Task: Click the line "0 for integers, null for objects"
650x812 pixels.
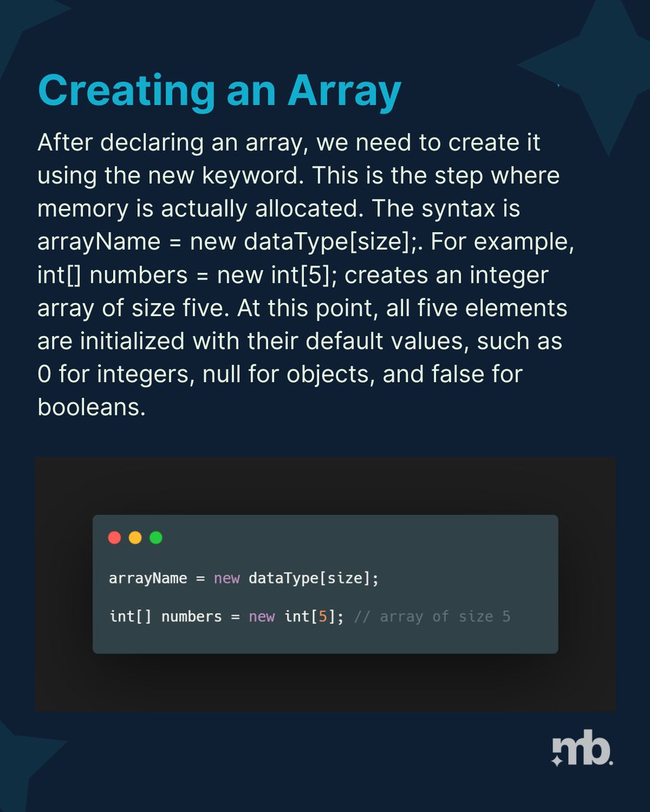Action: click(x=280, y=374)
